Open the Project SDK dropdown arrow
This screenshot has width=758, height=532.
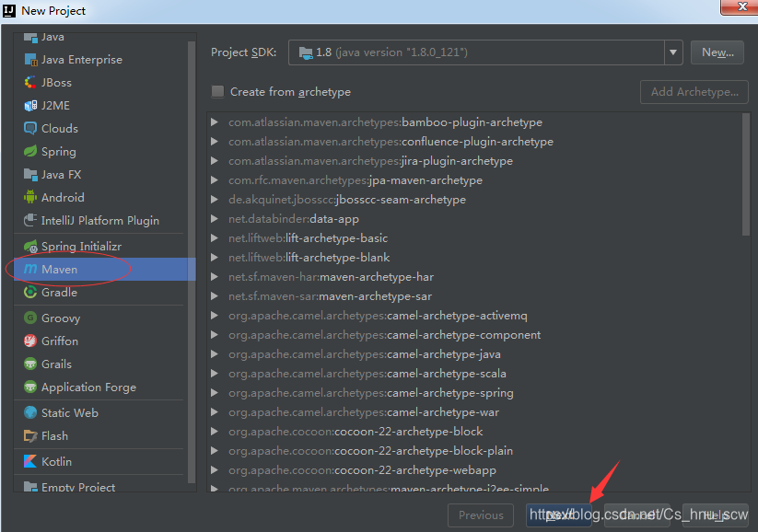click(x=673, y=52)
